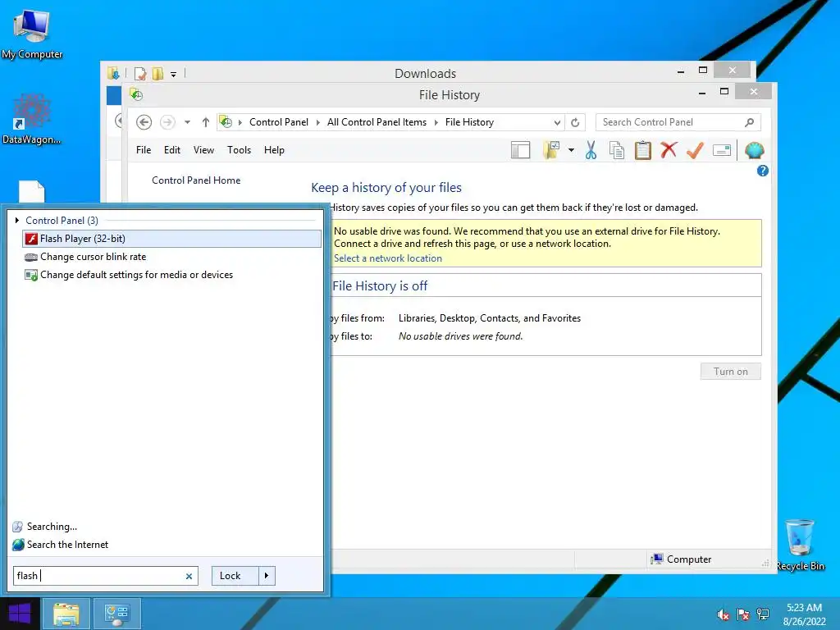
Task: Open the Start button on taskbar
Action: pos(20,614)
